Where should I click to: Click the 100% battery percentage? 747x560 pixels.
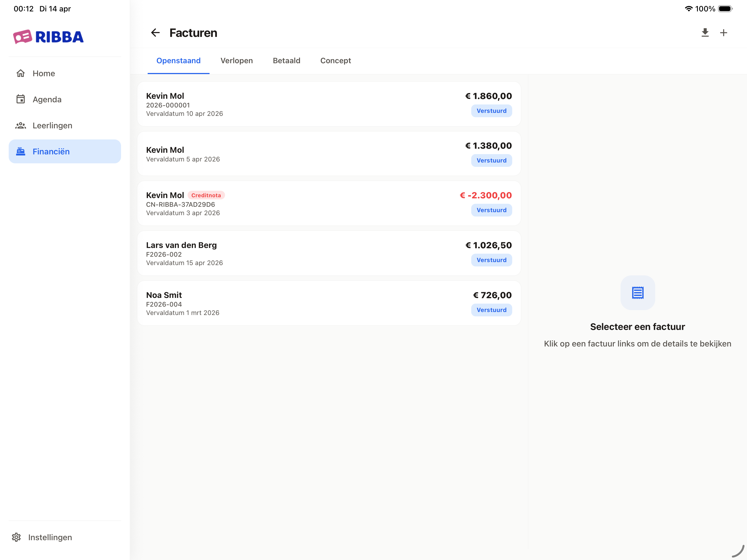click(x=705, y=9)
